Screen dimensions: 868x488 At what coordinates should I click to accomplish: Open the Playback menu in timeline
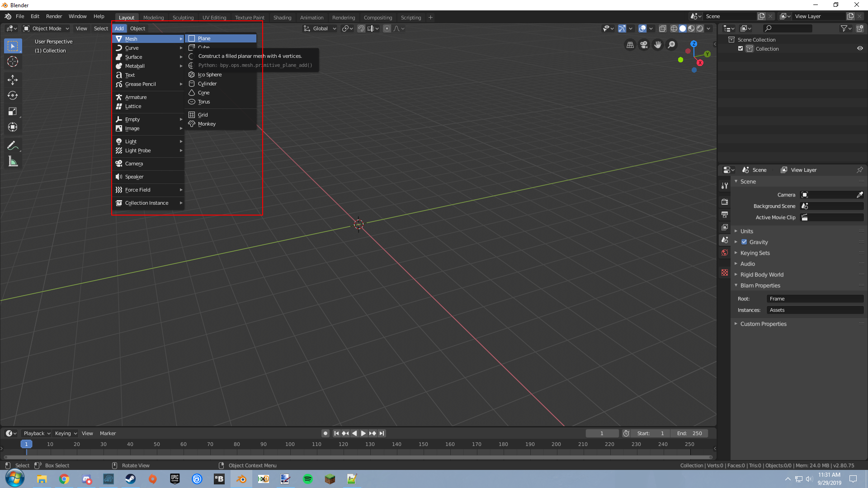[x=37, y=433]
